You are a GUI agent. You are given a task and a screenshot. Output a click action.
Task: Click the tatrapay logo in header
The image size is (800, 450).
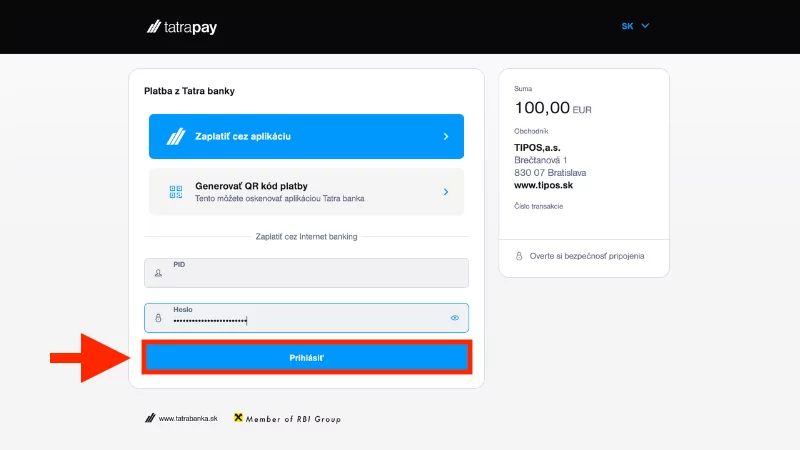pos(182,27)
